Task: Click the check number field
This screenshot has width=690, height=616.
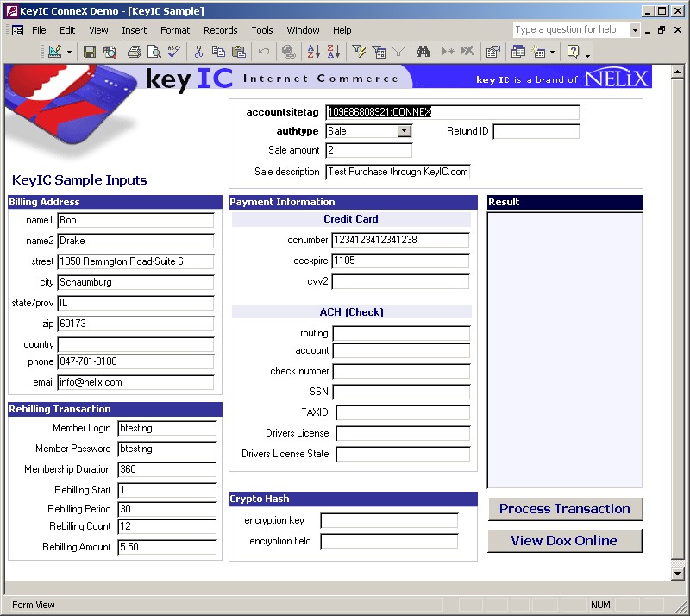Action: (401, 371)
